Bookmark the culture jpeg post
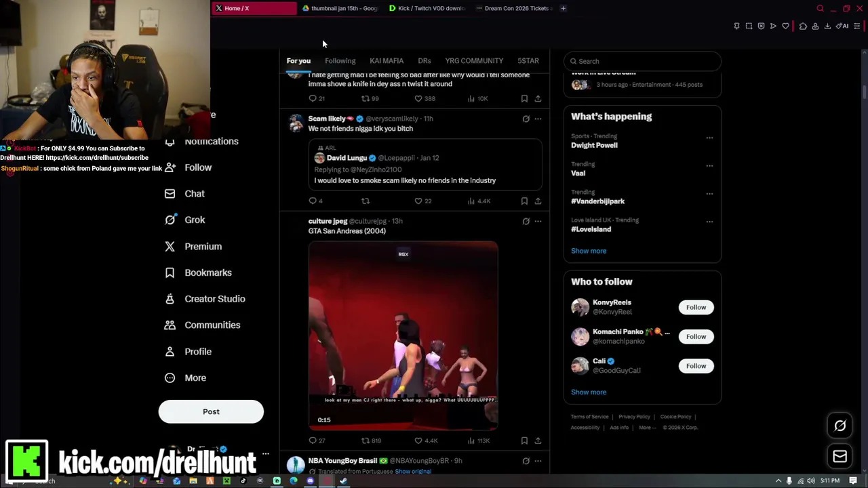 pyautogui.click(x=524, y=441)
